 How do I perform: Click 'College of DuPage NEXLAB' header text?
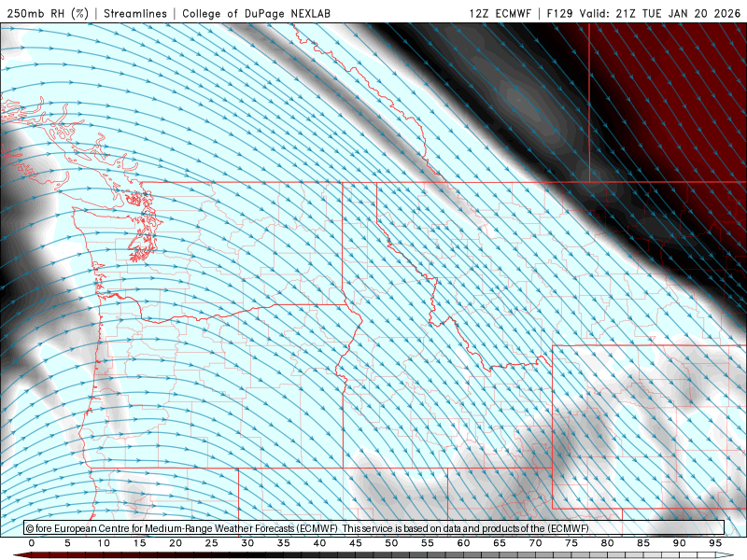click(x=256, y=13)
